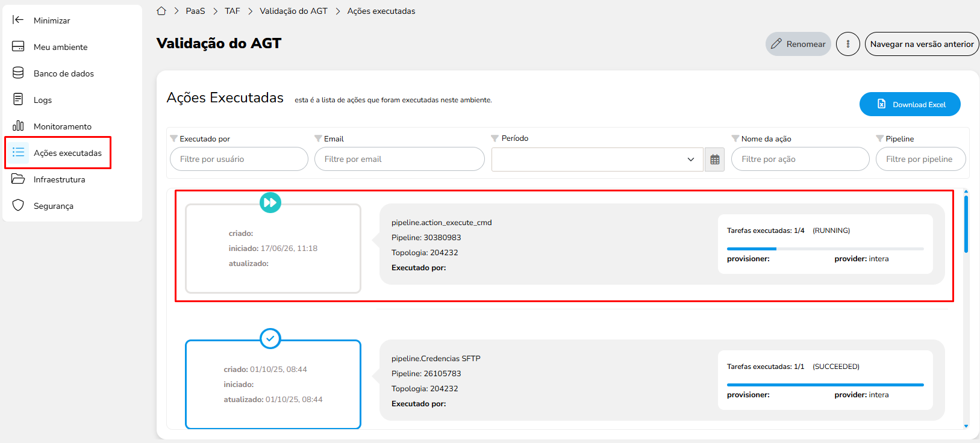Viewport: 980px width, 443px height.
Task: Focus the Filtre por email field
Action: (x=399, y=159)
